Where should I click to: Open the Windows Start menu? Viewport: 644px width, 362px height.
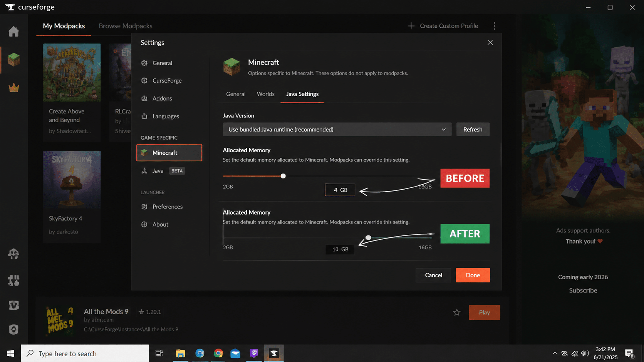point(10,353)
